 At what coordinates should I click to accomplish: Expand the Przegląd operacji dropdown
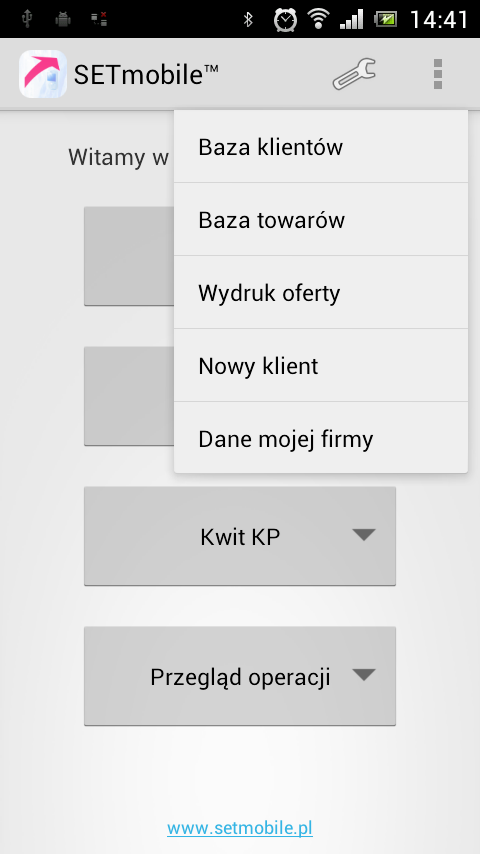click(240, 676)
